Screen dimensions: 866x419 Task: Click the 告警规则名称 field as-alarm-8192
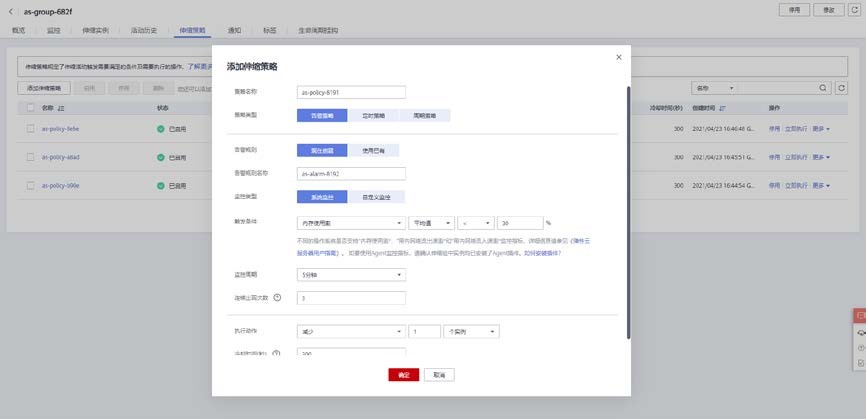pyautogui.click(x=351, y=173)
